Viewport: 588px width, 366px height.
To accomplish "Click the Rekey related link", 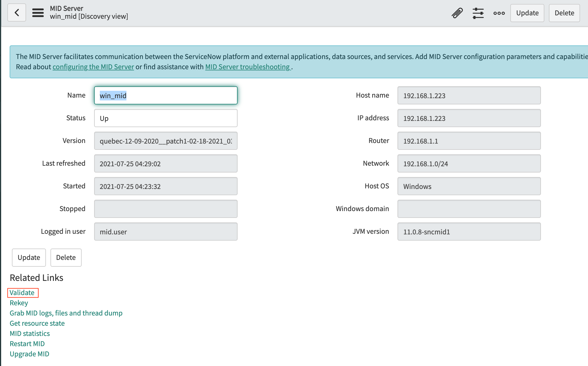I will click(19, 303).
